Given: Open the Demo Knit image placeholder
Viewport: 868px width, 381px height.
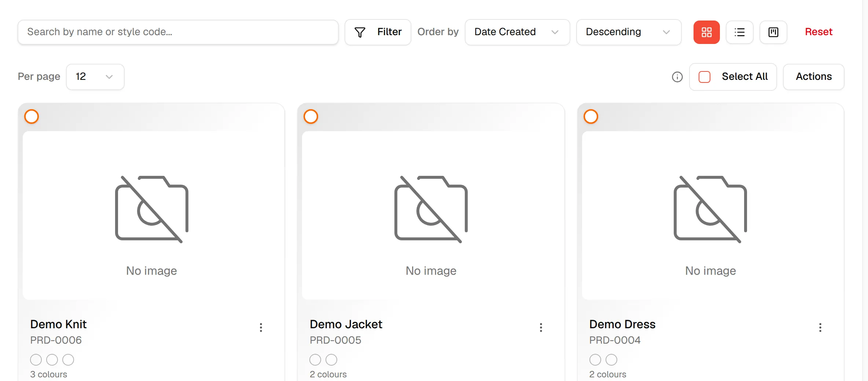Looking at the screenshot, I should pyautogui.click(x=151, y=215).
